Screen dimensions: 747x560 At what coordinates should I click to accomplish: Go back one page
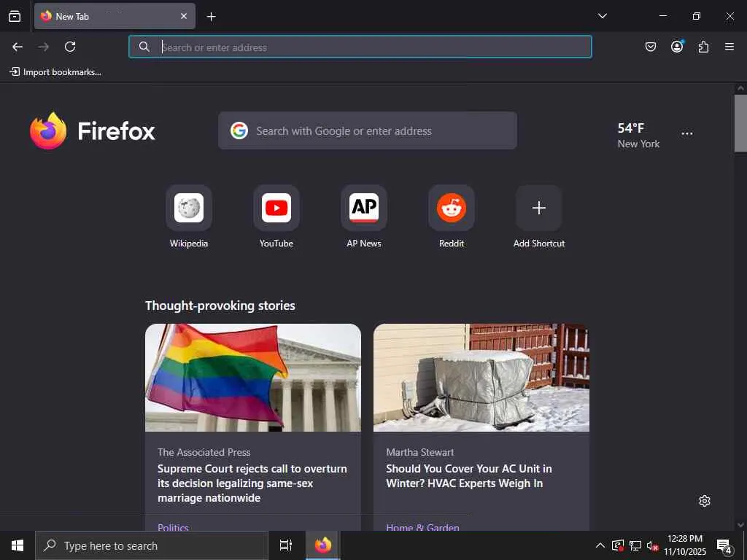pos(18,47)
